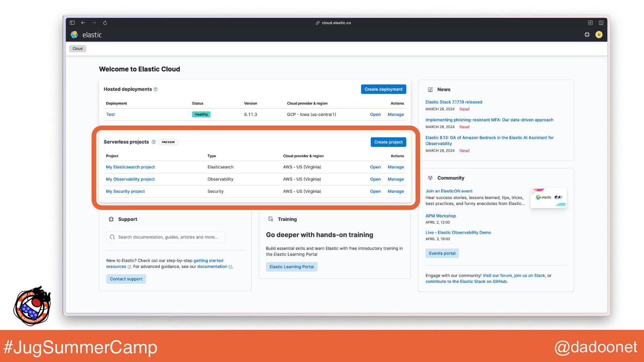This screenshot has height=362, width=644.
Task: Show help tooltip for Serverless projects
Action: (x=153, y=142)
